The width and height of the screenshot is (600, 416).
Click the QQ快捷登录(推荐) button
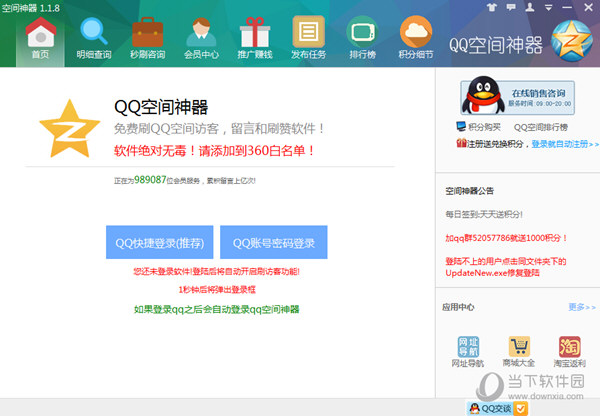tap(160, 242)
